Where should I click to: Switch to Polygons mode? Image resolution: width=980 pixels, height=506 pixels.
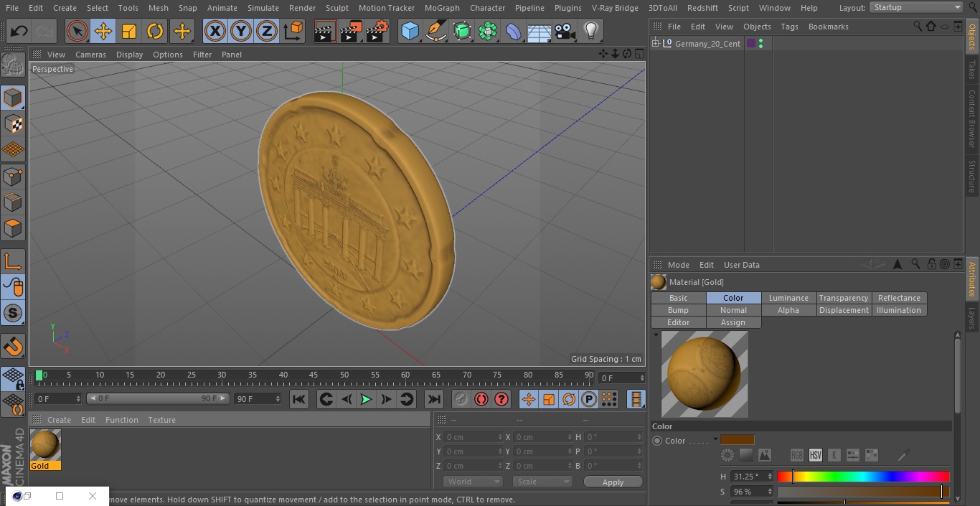(13, 228)
